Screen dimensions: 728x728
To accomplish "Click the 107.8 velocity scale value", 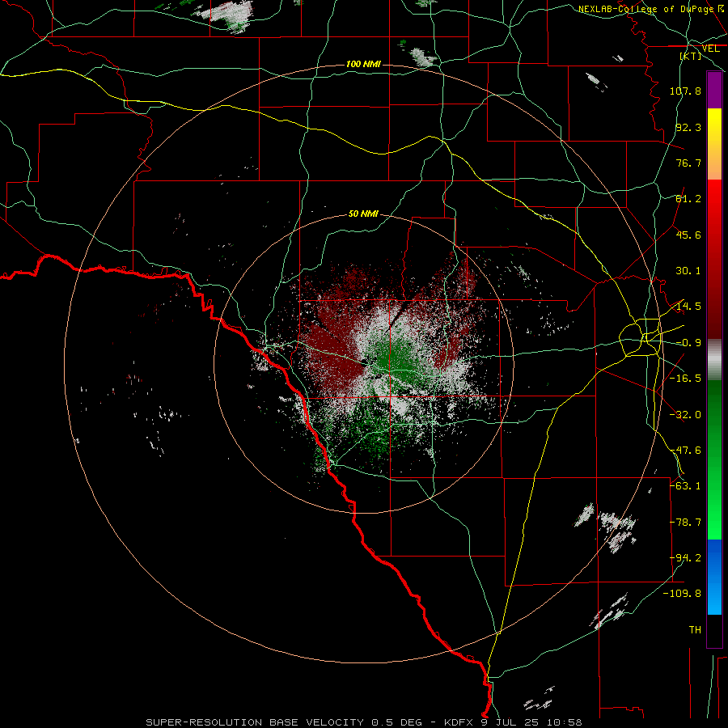I will pyautogui.click(x=685, y=91).
